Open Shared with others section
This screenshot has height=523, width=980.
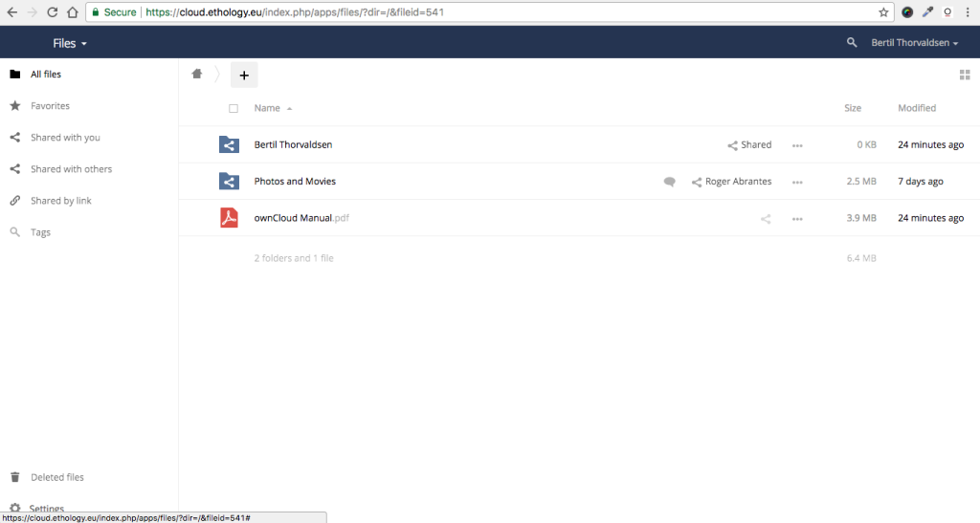click(89, 169)
